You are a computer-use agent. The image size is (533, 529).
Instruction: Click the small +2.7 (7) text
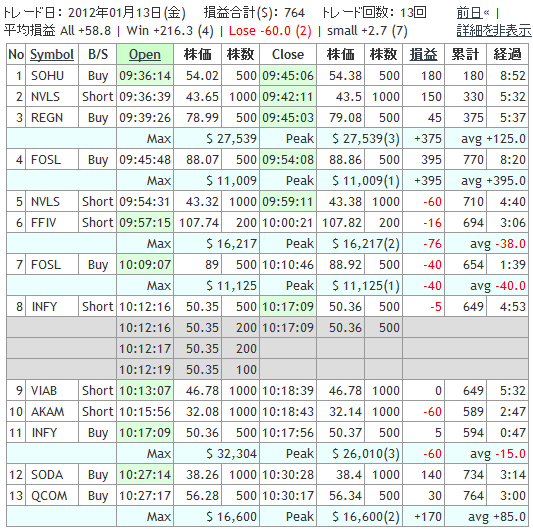coord(367,31)
